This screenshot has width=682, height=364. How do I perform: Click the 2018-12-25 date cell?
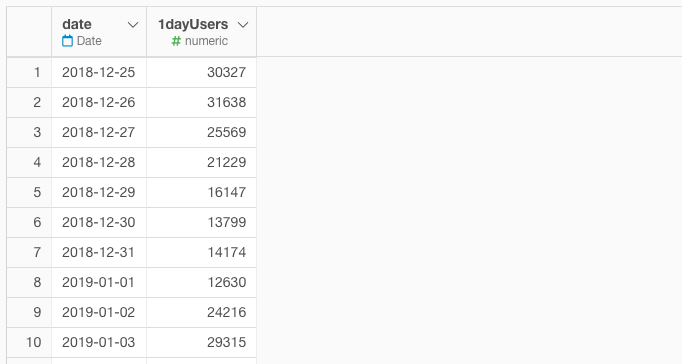[99, 72]
